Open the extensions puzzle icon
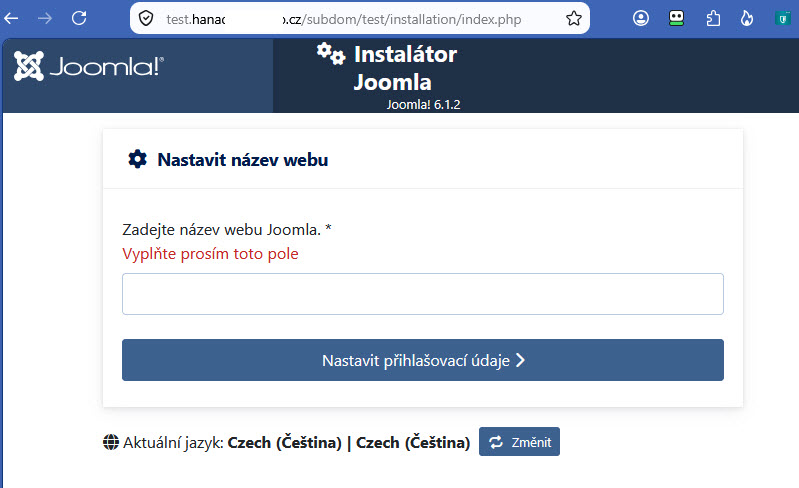 pyautogui.click(x=713, y=19)
